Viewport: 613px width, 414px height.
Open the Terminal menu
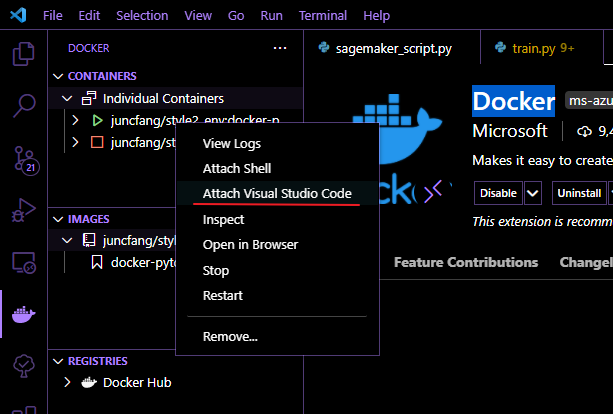[323, 16]
